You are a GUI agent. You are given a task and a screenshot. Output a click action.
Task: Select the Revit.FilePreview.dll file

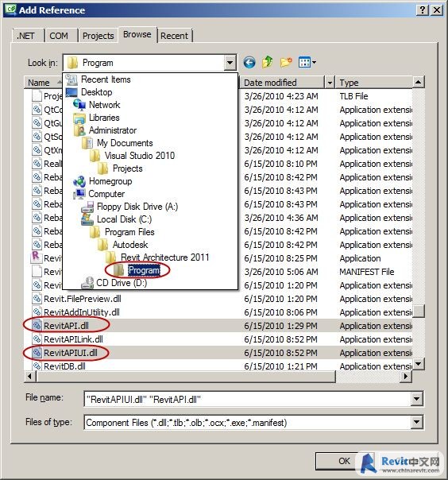(x=83, y=299)
